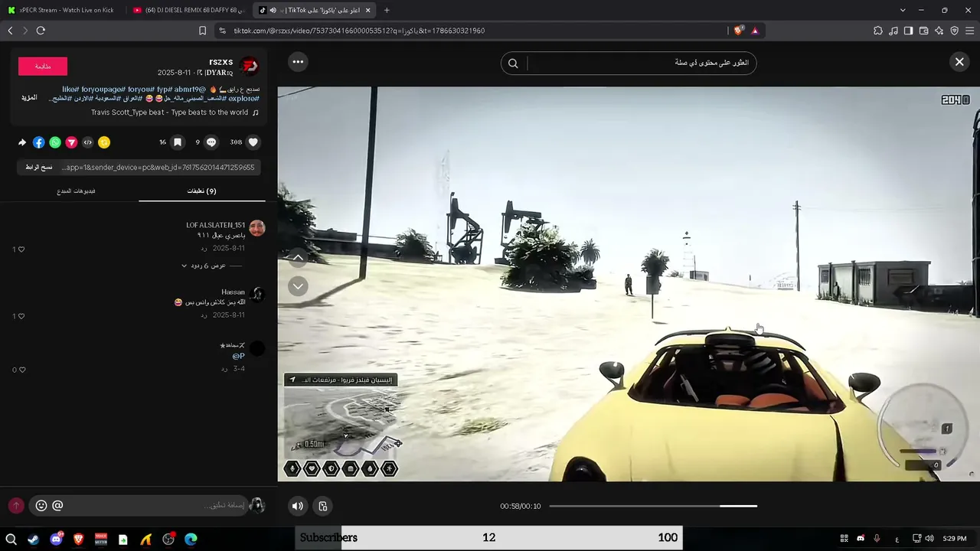This screenshot has height=551, width=980.
Task: Reply to Hassan's comment
Action: pyautogui.click(x=204, y=315)
